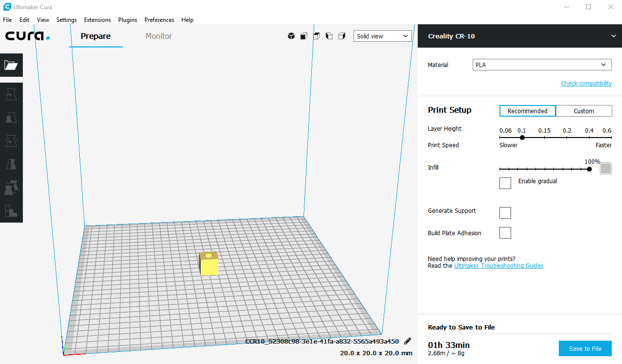Click the pencil icon to rename job
Viewport: 622px width, 364px height.
click(x=408, y=341)
